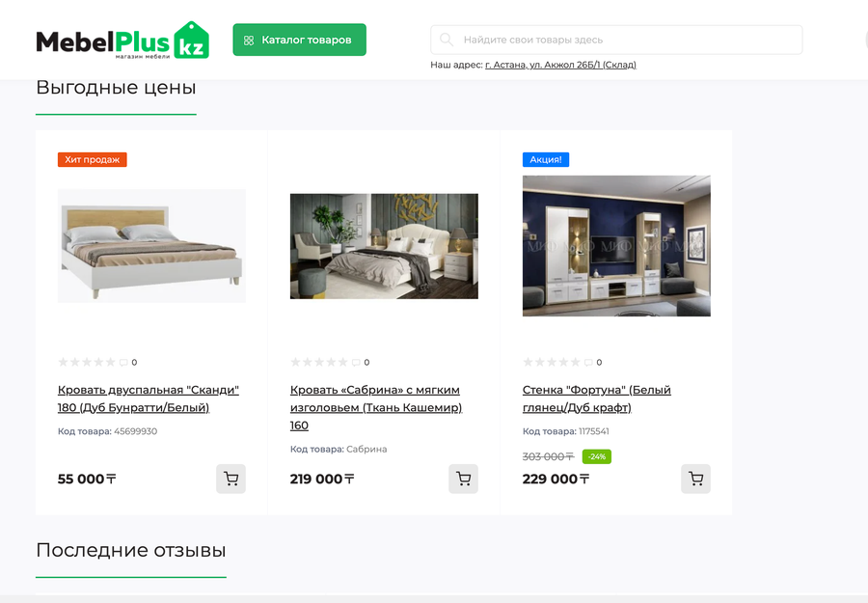Viewport: 868px width, 603px height.
Task: Open Стенка Фортуна product title link
Action: point(597,398)
